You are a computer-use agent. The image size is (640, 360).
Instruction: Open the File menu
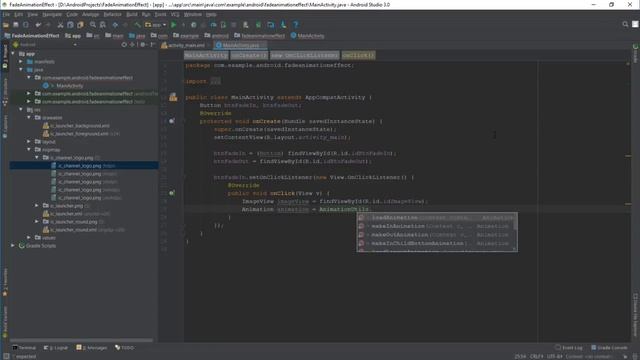coord(6,14)
